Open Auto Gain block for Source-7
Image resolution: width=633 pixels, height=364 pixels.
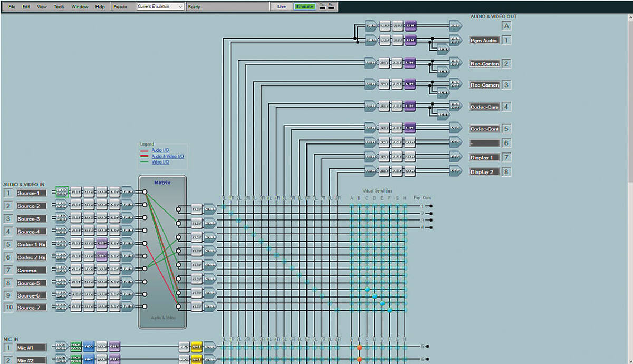(62, 308)
